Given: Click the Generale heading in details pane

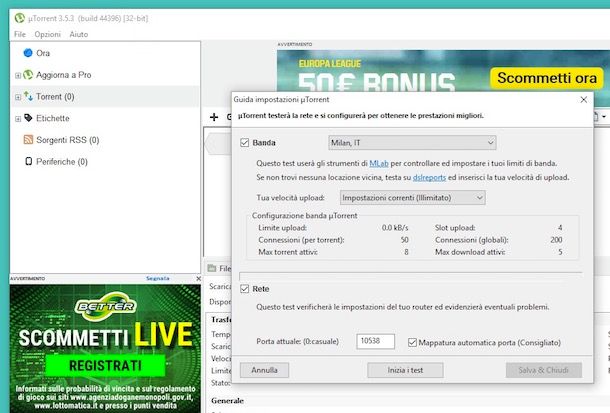Looking at the screenshot, I should pyautogui.click(x=227, y=401).
